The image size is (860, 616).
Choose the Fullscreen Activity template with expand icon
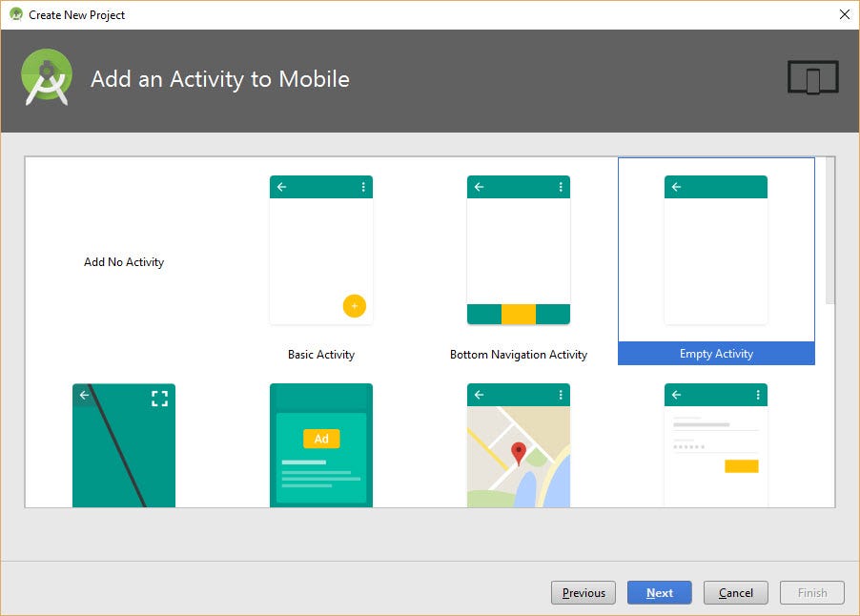[x=124, y=445]
